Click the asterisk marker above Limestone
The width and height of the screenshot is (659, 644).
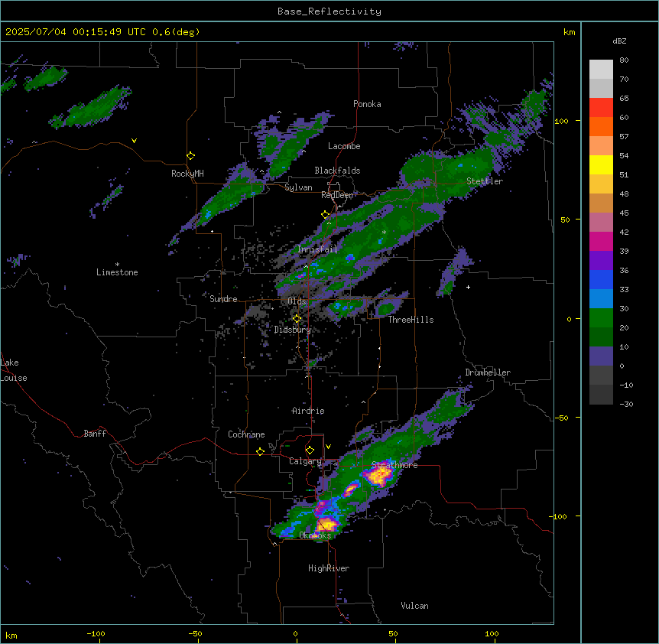point(117,265)
